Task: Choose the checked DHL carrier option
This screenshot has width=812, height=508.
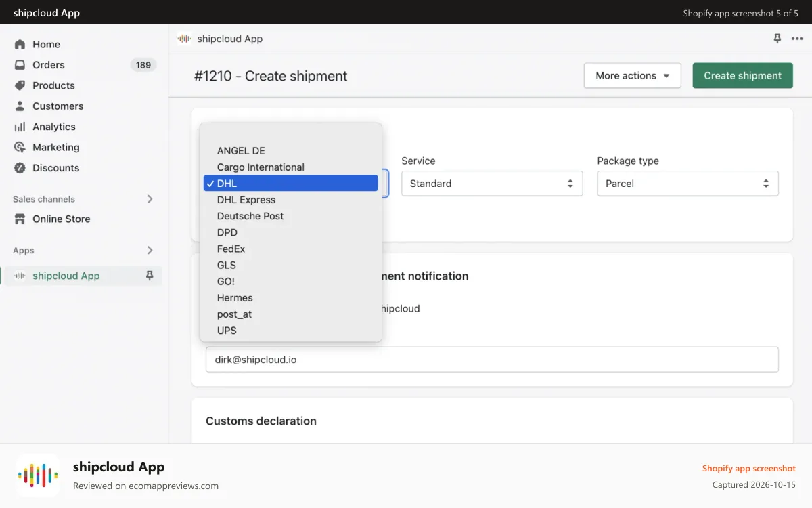Action: pos(291,184)
